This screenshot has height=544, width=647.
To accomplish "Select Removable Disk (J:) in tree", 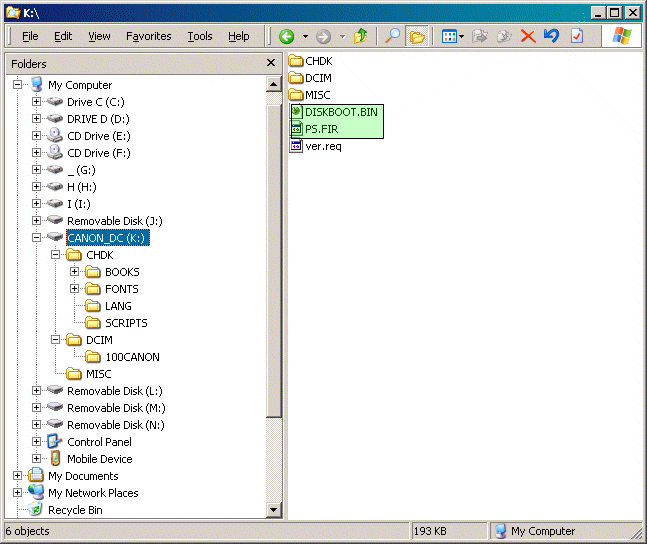I will pyautogui.click(x=115, y=221).
